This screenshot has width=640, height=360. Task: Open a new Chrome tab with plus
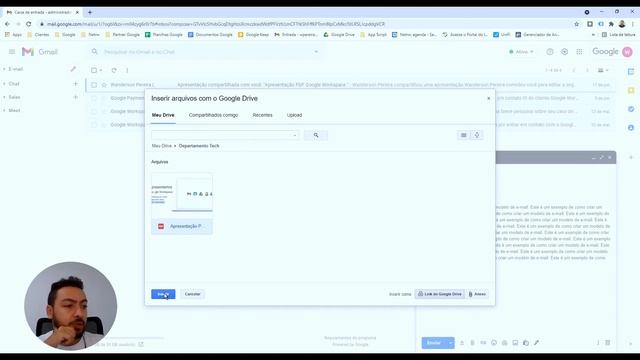pos(90,12)
